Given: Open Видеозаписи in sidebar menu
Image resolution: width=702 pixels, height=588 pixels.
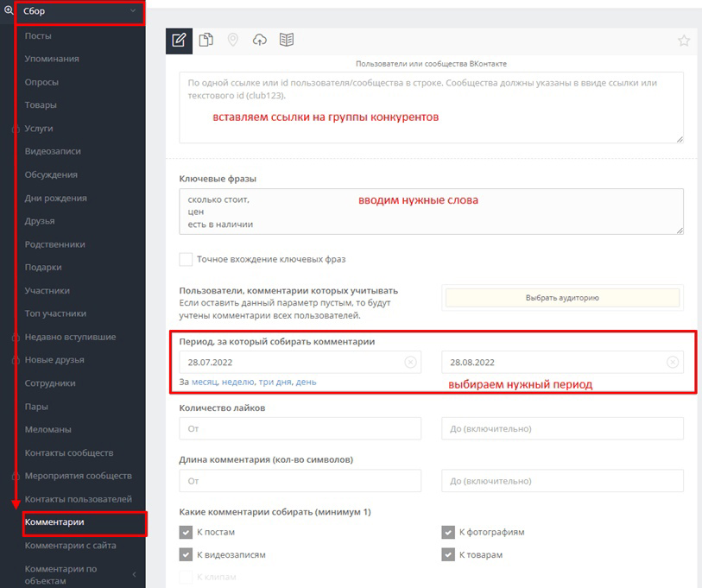Looking at the screenshot, I should coord(53,151).
